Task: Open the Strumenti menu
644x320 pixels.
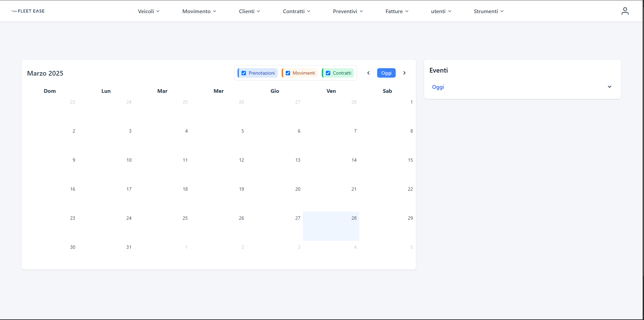Action: [488, 11]
